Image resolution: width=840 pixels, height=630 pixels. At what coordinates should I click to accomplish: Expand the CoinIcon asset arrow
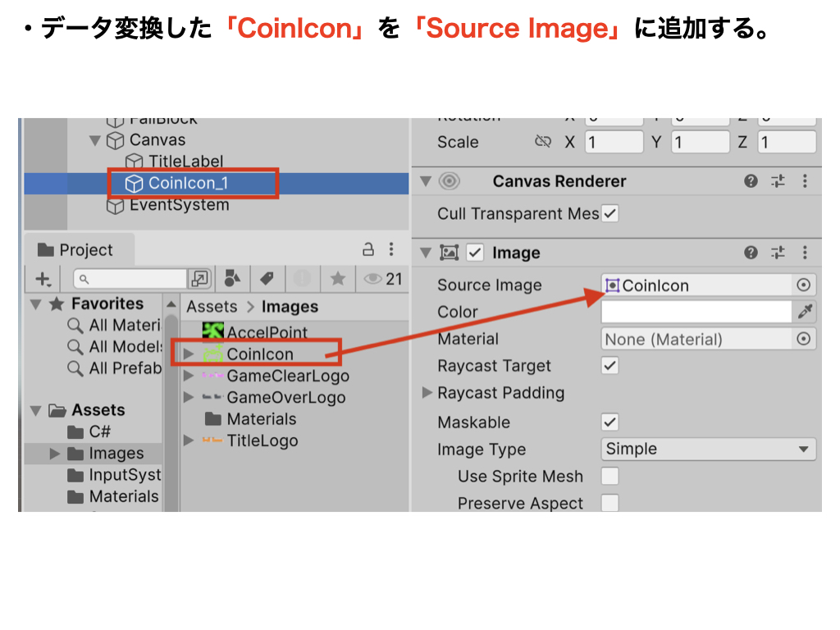pyautogui.click(x=189, y=354)
